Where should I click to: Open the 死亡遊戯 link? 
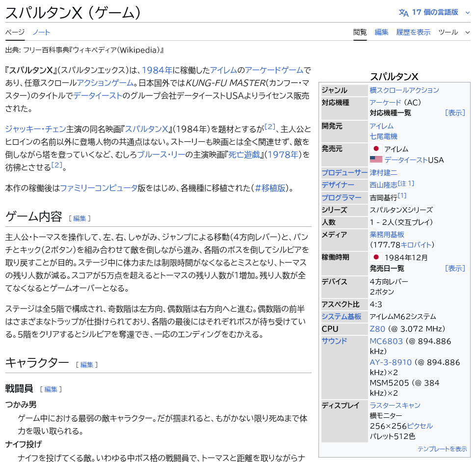[x=244, y=155]
